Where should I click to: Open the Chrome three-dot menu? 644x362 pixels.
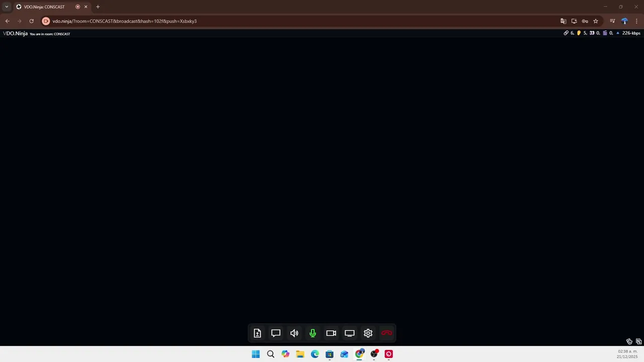[x=637, y=21]
